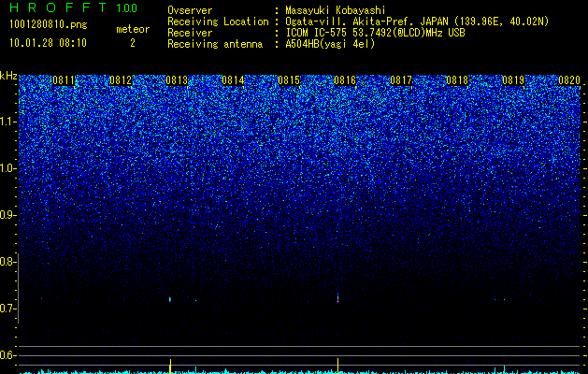Click the meteor label
The height and width of the screenshot is (374, 588).
point(133,29)
